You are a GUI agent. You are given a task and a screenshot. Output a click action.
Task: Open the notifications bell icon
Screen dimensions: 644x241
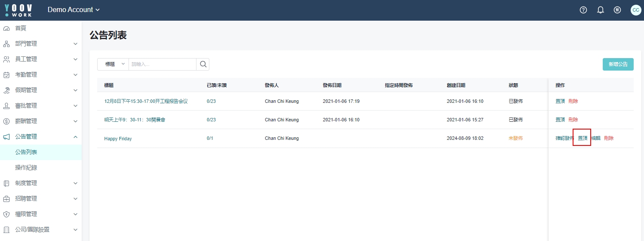click(x=601, y=10)
